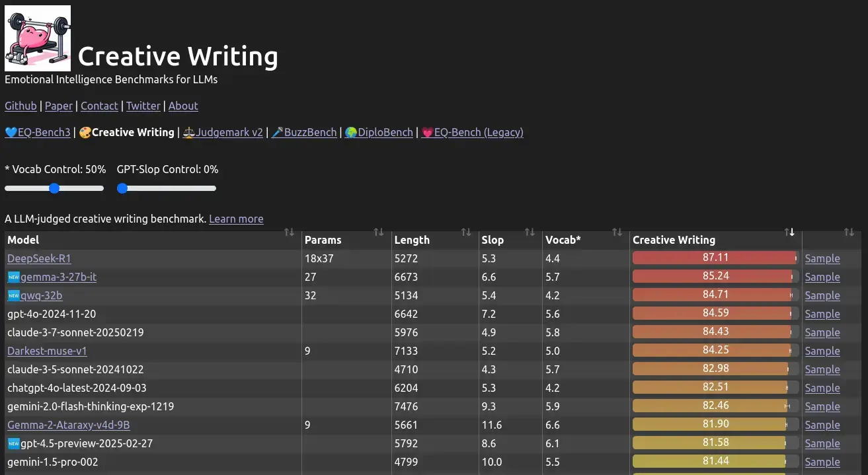Open the Github link
868x475 pixels.
(x=20, y=106)
